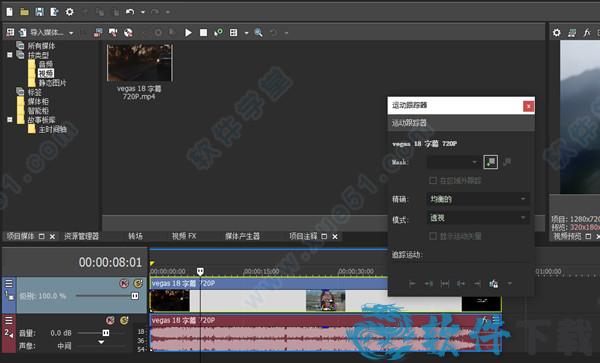Open the undo history dropdown arrow
Image resolution: width=600 pixels, height=363 pixels.
pos(143,12)
